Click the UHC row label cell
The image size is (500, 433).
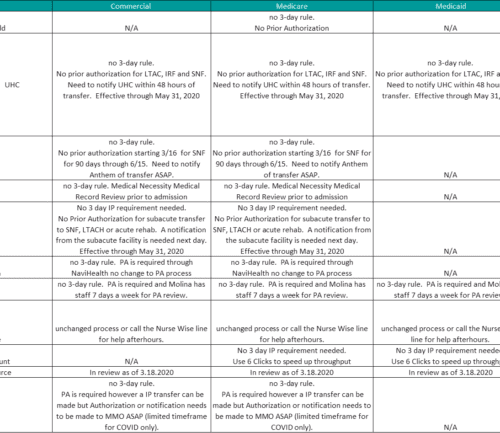[26, 85]
